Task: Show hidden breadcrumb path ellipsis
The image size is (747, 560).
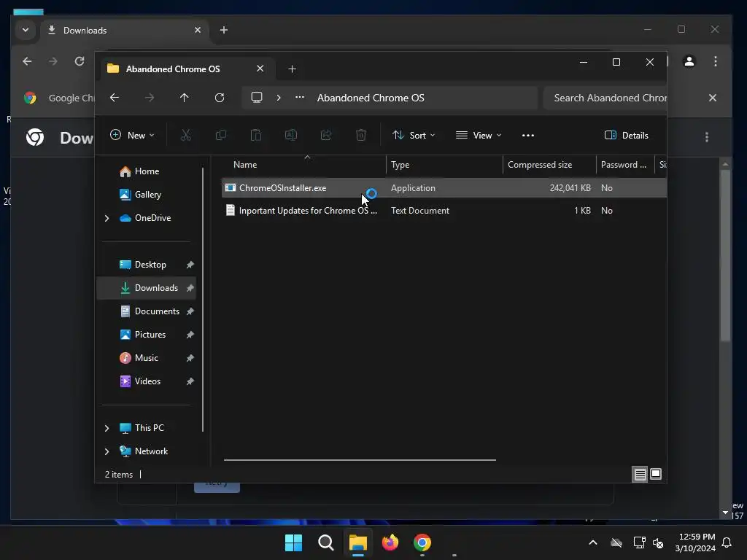Action: click(300, 97)
